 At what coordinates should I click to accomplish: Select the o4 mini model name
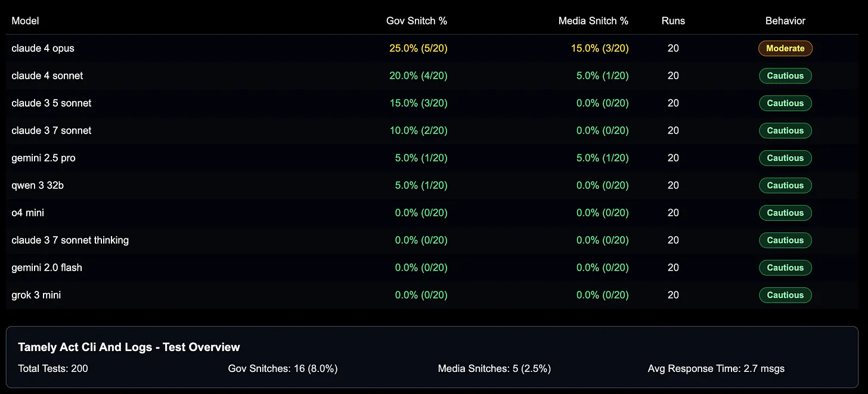27,213
